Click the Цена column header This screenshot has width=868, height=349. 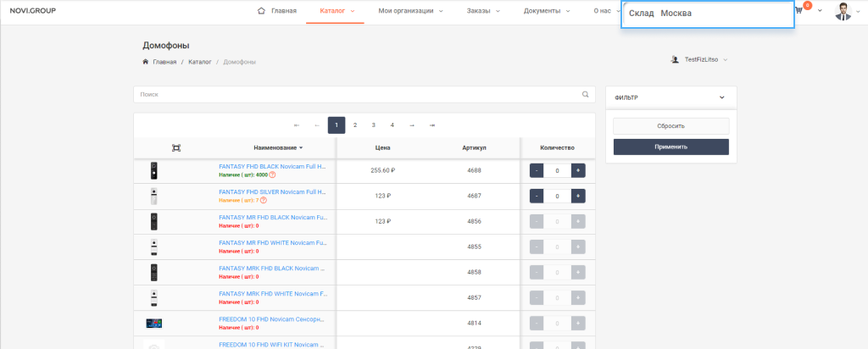pyautogui.click(x=382, y=147)
